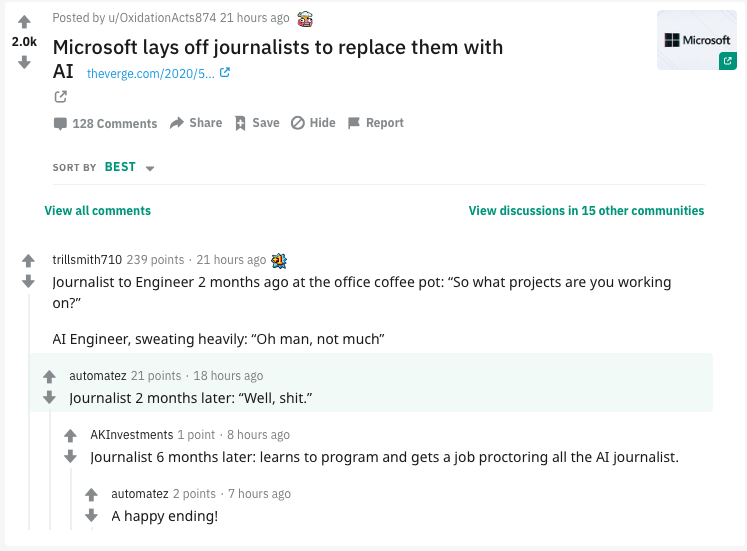747x551 pixels.
Task: Expand the Sort By Best dropdown
Action: [x=129, y=168]
